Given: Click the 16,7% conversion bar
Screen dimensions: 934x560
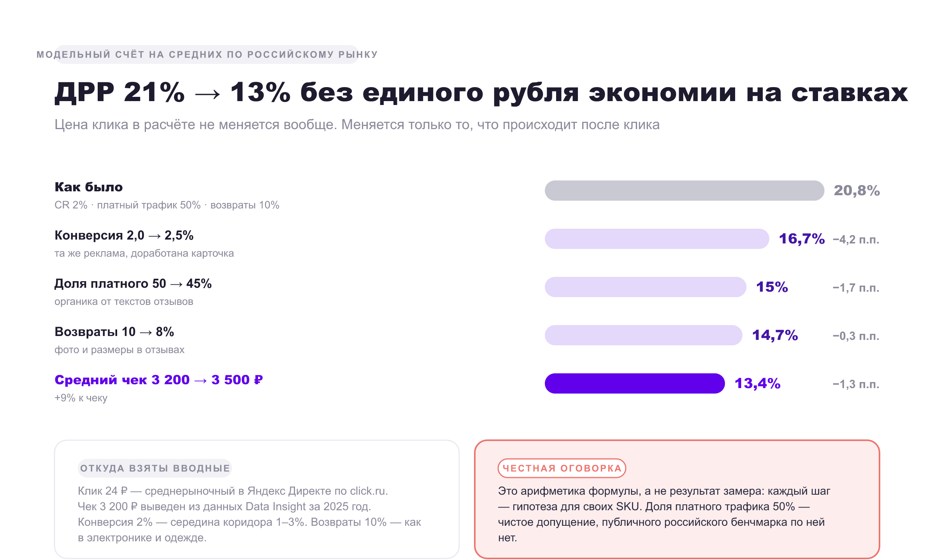Looking at the screenshot, I should point(657,239).
